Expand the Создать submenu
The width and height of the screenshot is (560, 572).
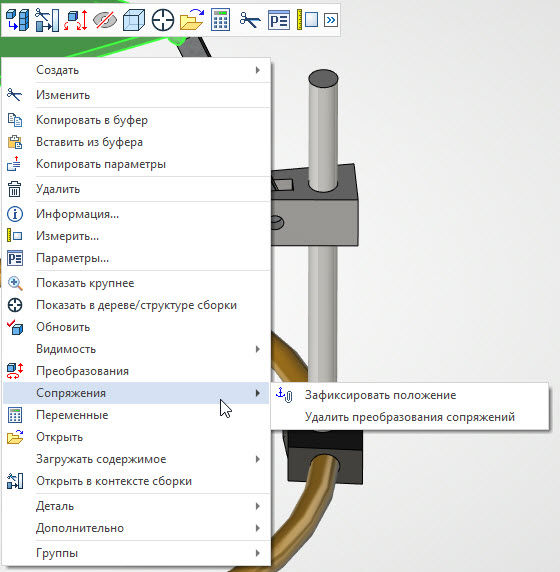(136, 70)
